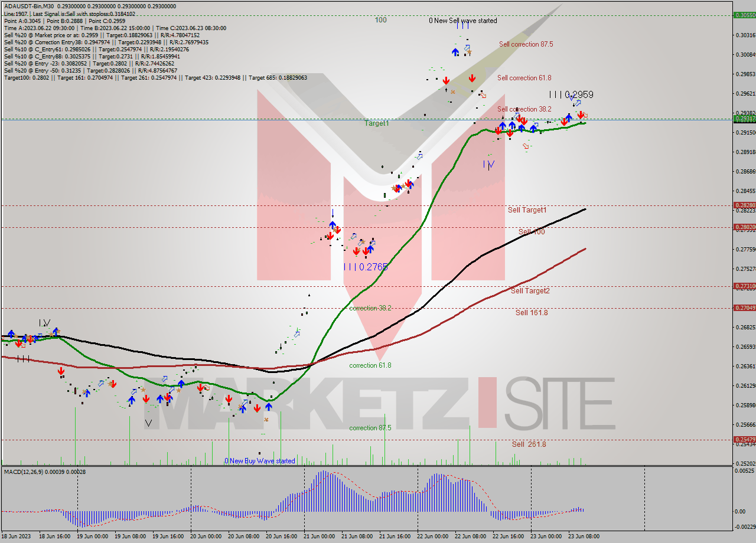Click the 'Sell Target1' label
The image size is (756, 543).
coord(527,210)
